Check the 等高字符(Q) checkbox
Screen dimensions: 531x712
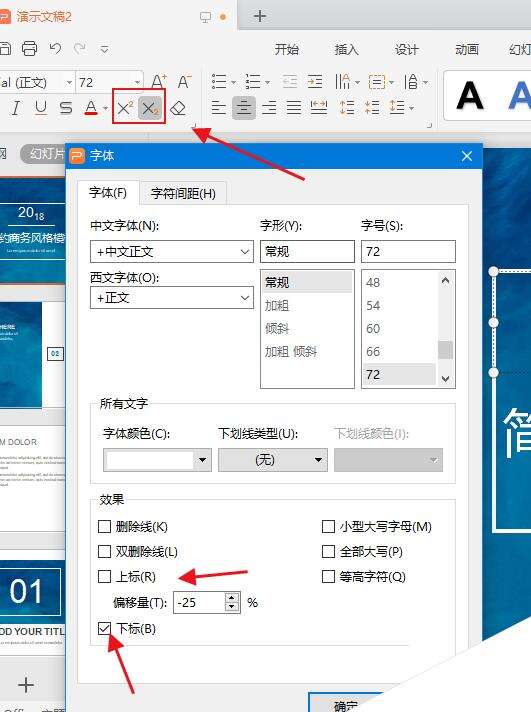coord(328,577)
